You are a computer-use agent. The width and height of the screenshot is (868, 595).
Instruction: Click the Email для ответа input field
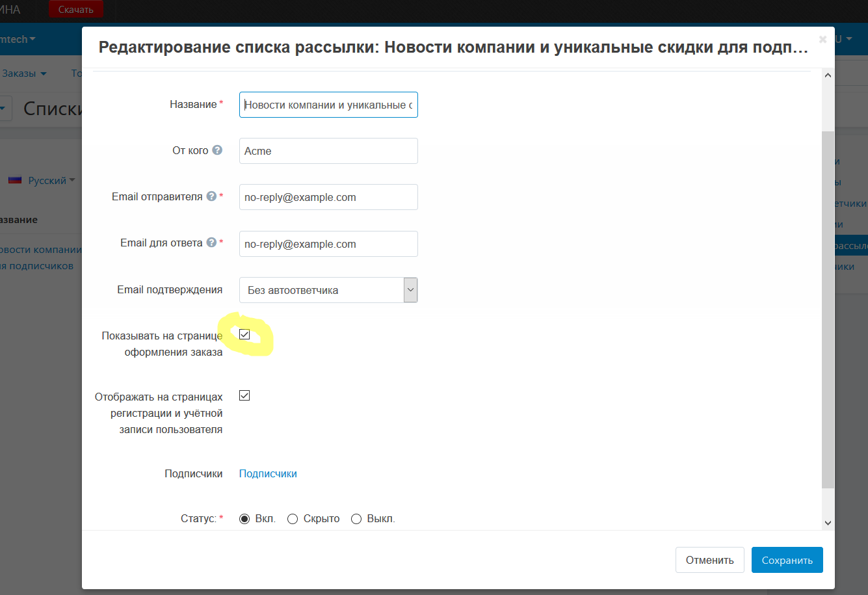328,244
